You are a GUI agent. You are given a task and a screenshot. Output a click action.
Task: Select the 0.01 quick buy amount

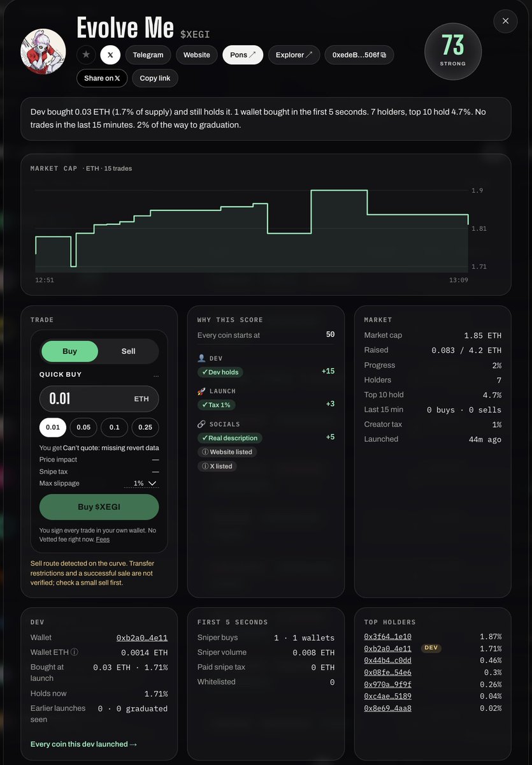(x=53, y=427)
